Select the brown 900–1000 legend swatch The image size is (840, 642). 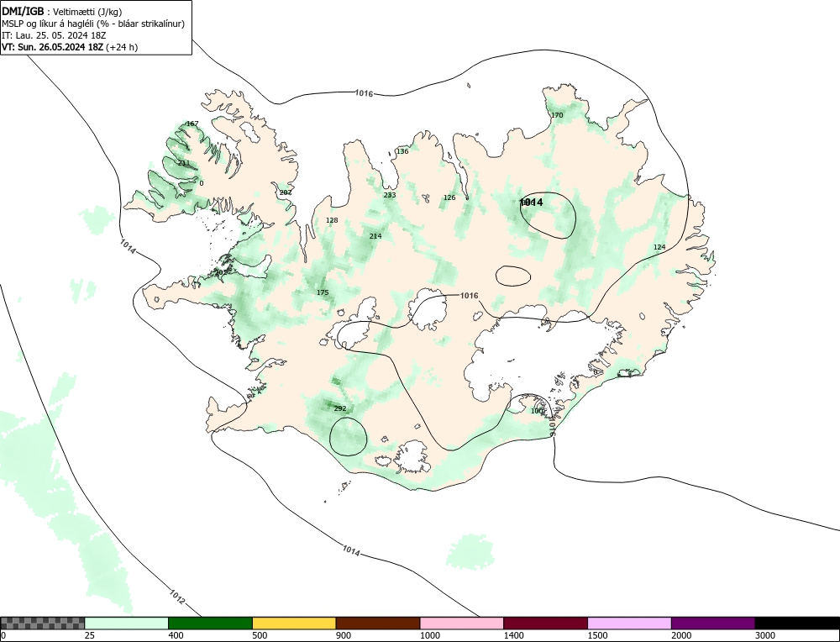378,623
